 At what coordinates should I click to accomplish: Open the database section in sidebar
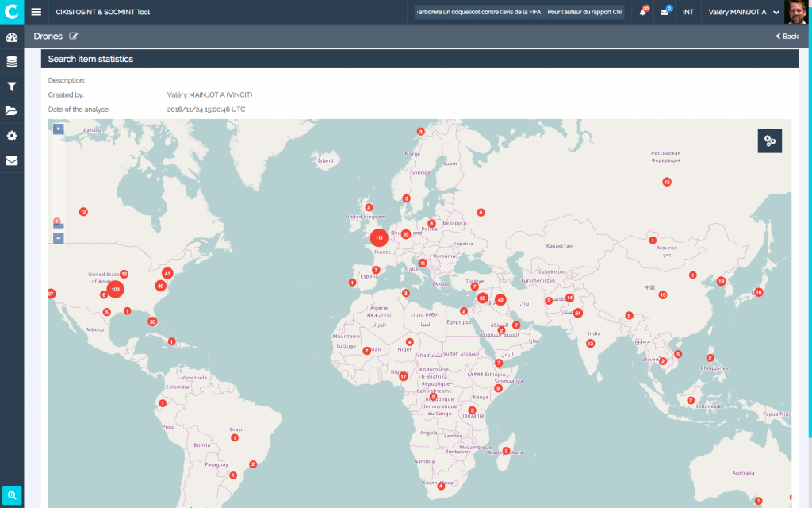coord(11,62)
